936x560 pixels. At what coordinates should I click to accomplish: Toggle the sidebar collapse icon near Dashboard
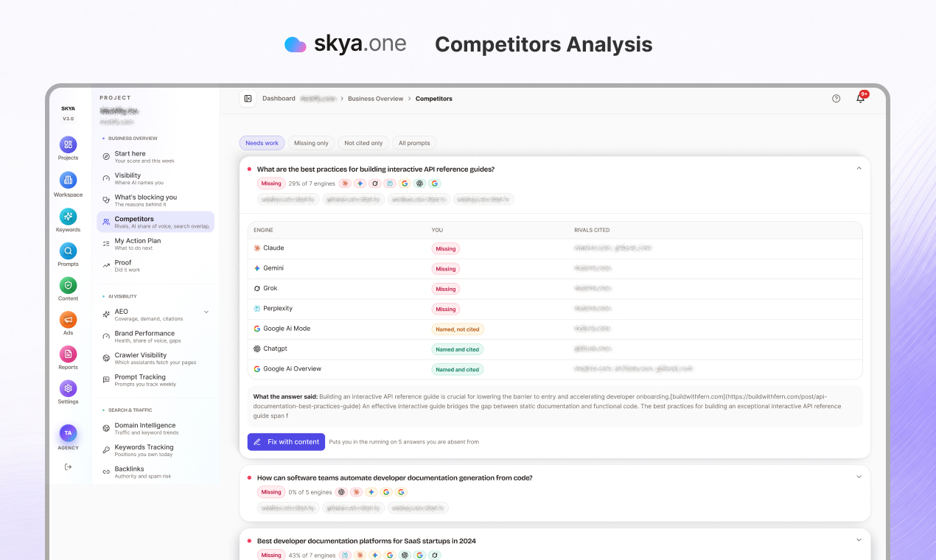(248, 98)
